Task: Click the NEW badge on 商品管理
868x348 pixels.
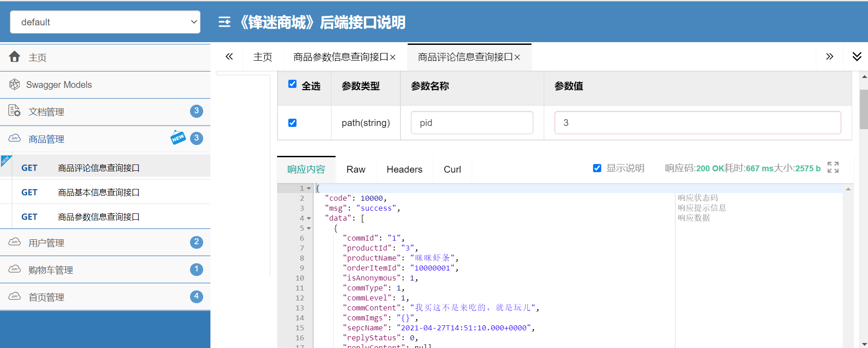Action: (x=178, y=137)
